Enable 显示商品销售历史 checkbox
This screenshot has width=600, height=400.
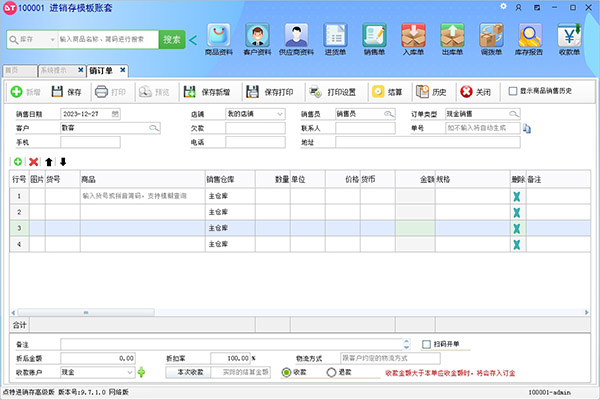coord(513,91)
